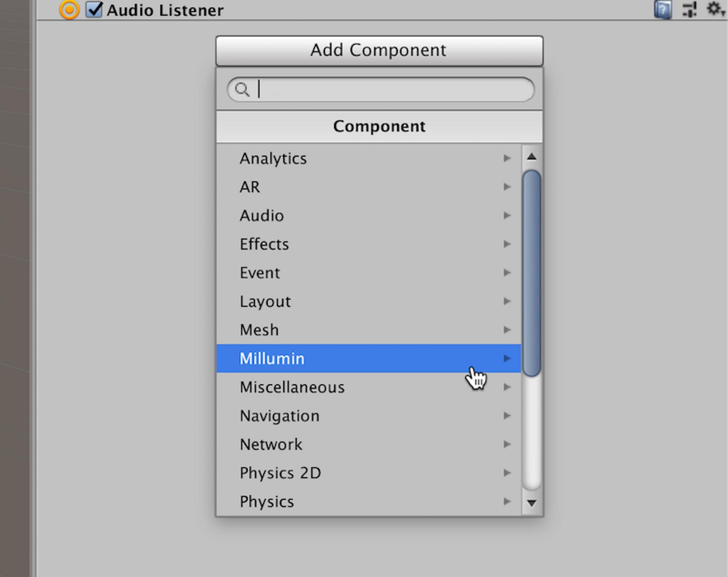Viewport: 728px width, 577px height.
Task: Click the component list scrollbar thumb
Action: 531,273
